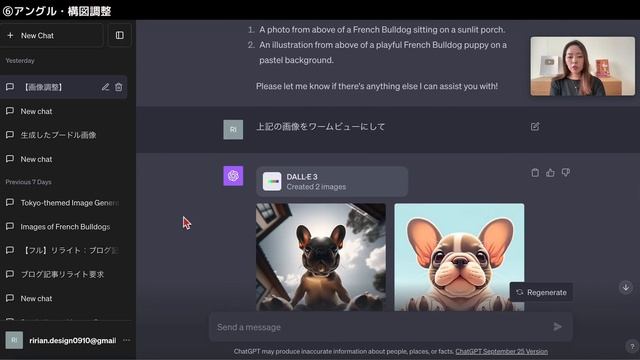The width and height of the screenshot is (640, 360).
Task: Edit the 上記の画像をワームビューにして message
Action: (x=535, y=127)
